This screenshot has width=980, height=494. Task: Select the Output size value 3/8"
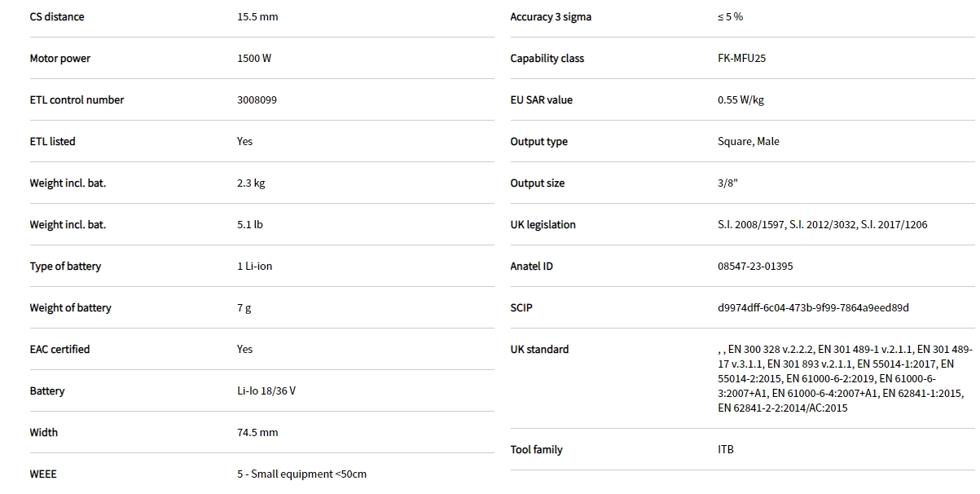tap(727, 183)
